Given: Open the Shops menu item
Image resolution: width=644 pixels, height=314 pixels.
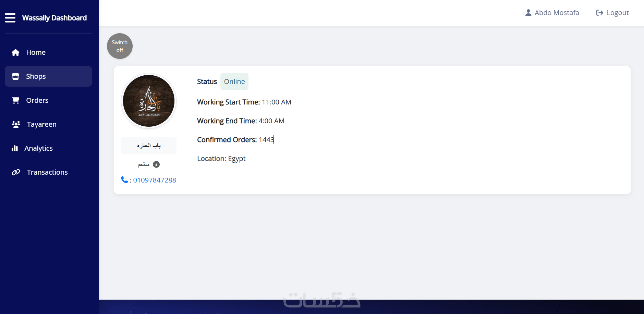Looking at the screenshot, I should tap(48, 76).
